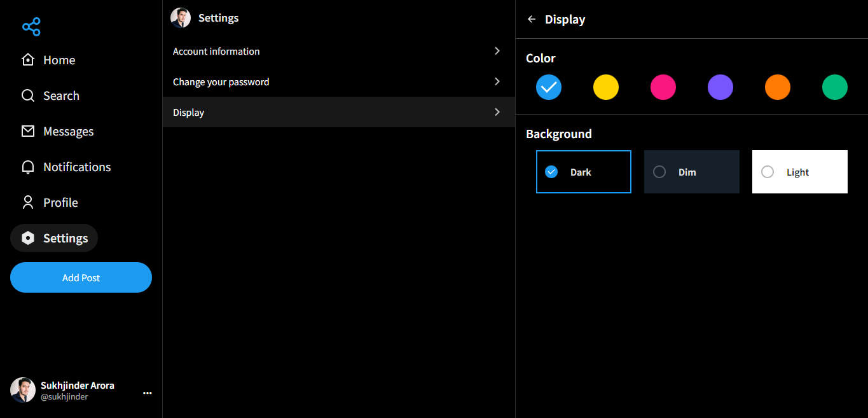This screenshot has width=868, height=418.
Task: Click the chevron on the Display row
Action: click(x=497, y=112)
